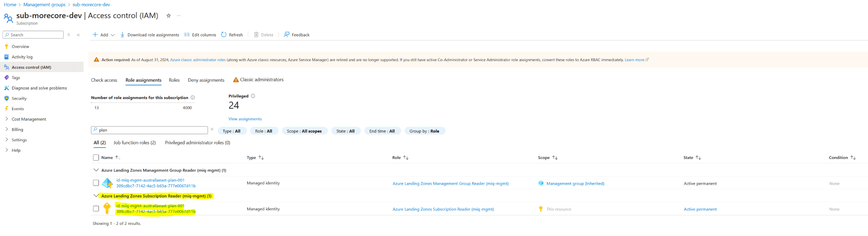Open the Deny assignments tab
This screenshot has height=236, width=868.
pos(206,80)
